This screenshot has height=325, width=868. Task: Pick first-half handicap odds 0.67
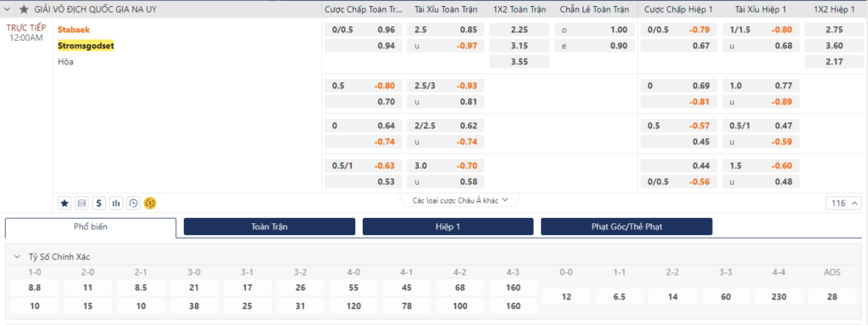coord(679,46)
